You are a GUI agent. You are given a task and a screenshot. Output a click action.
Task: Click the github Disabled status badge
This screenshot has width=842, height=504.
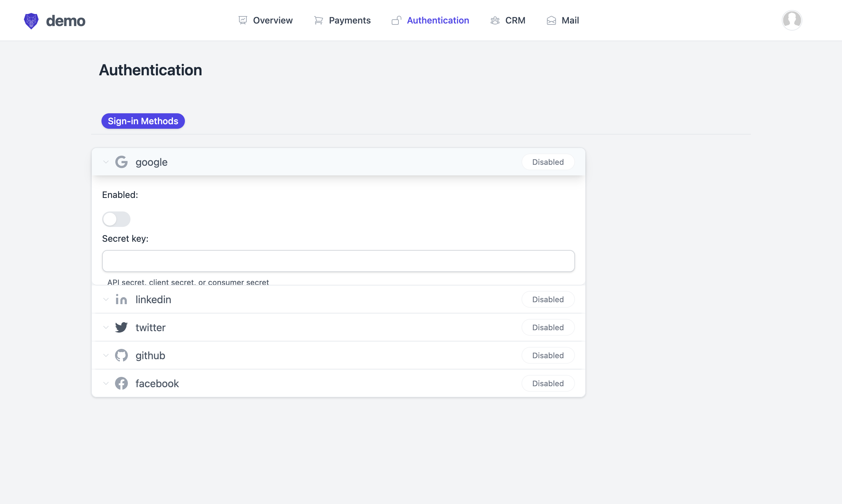pos(548,355)
